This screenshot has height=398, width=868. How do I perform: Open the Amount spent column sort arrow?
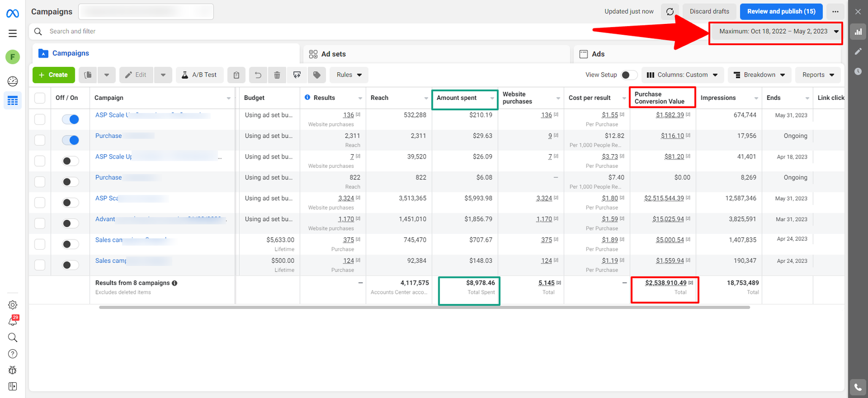492,98
